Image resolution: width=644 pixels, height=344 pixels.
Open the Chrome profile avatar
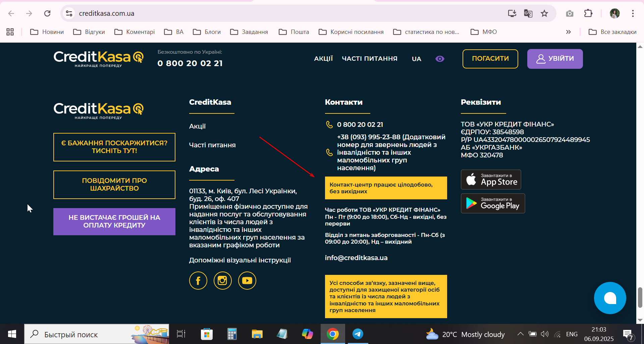[x=615, y=13]
